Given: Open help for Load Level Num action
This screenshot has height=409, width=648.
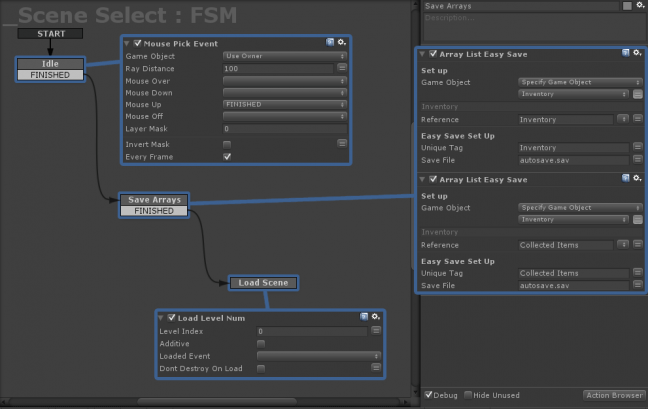Looking at the screenshot, I should tap(364, 316).
